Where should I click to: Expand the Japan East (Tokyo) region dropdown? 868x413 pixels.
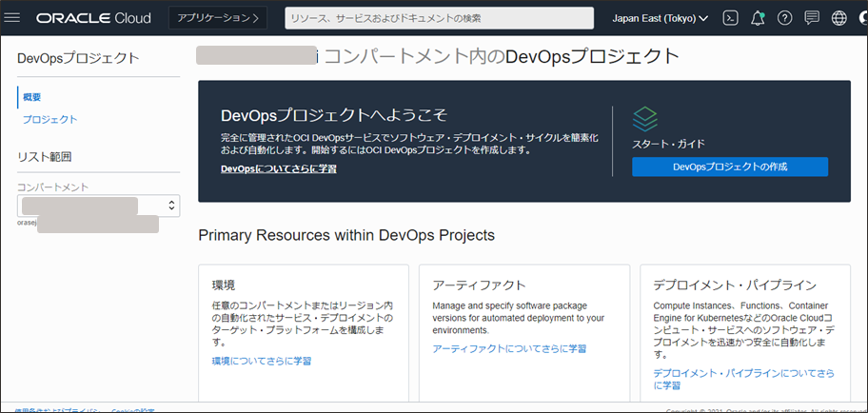[x=660, y=18]
